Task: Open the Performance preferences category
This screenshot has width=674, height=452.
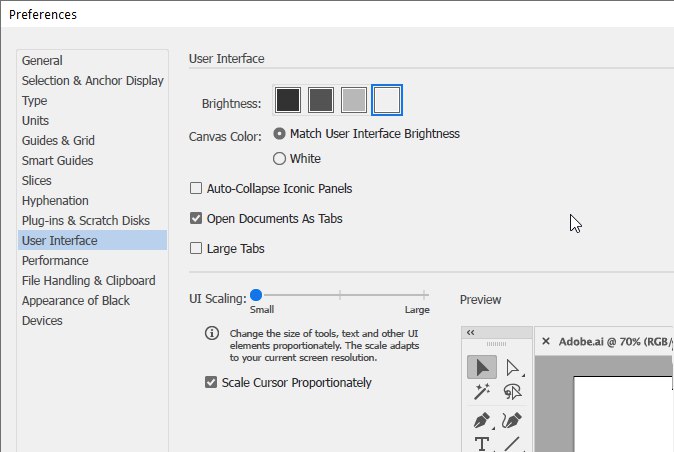Action: pyautogui.click(x=55, y=260)
